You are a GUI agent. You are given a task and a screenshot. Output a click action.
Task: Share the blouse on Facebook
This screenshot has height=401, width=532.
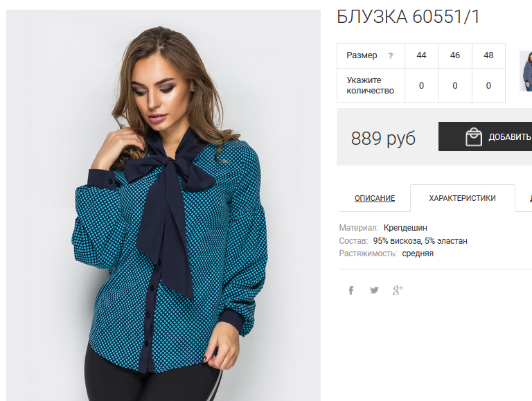pyautogui.click(x=351, y=290)
